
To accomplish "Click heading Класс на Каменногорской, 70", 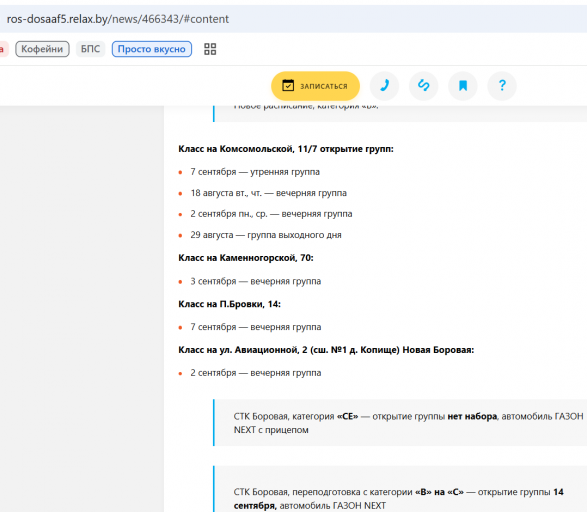I will click(246, 258).
